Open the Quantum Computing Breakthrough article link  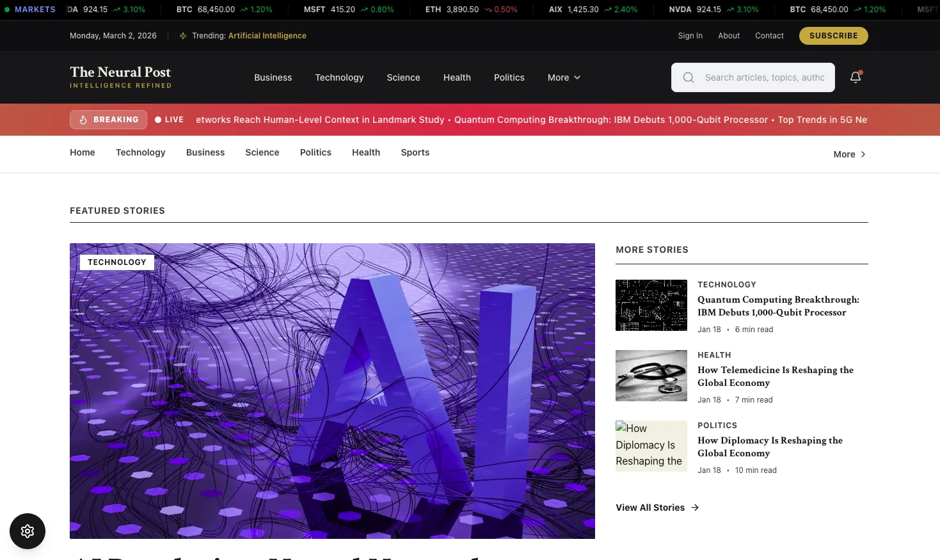click(x=778, y=306)
